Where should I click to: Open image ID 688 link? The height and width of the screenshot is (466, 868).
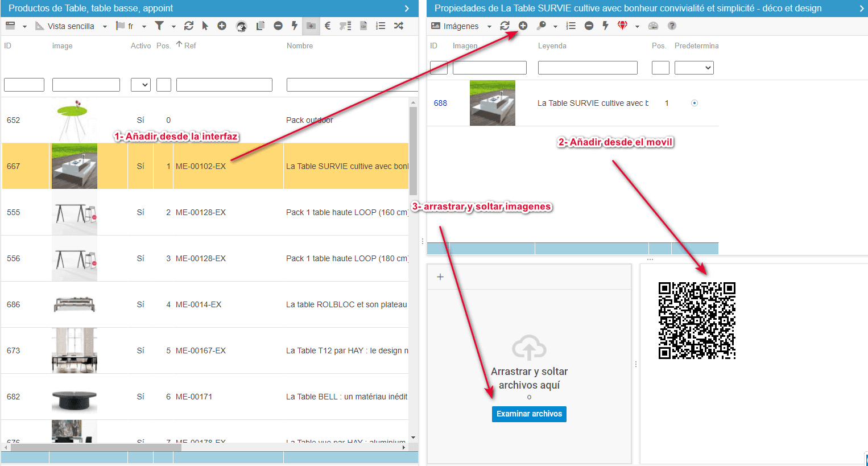pos(440,103)
